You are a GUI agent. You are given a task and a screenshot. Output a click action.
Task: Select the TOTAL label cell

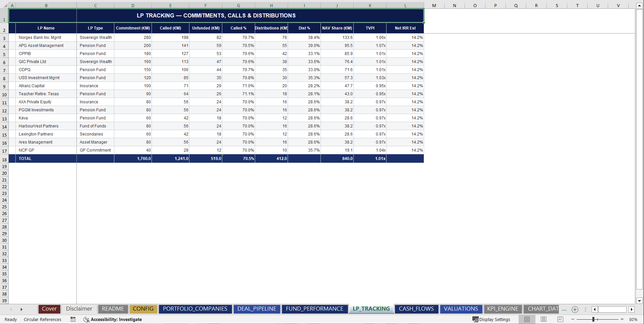pos(46,159)
